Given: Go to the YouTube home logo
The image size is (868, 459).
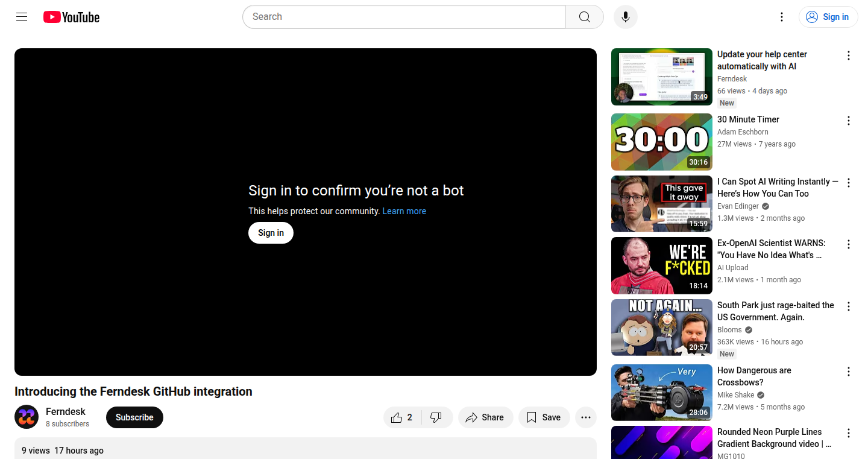Looking at the screenshot, I should [x=71, y=17].
